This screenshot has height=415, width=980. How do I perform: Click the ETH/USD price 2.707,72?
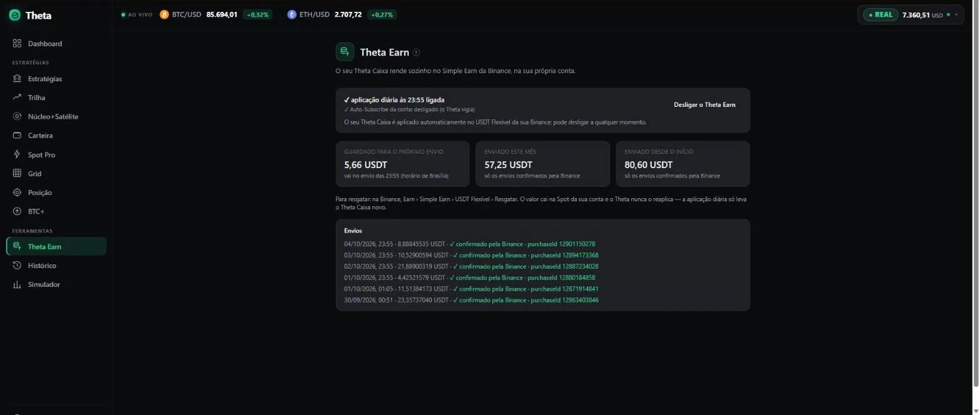point(348,14)
